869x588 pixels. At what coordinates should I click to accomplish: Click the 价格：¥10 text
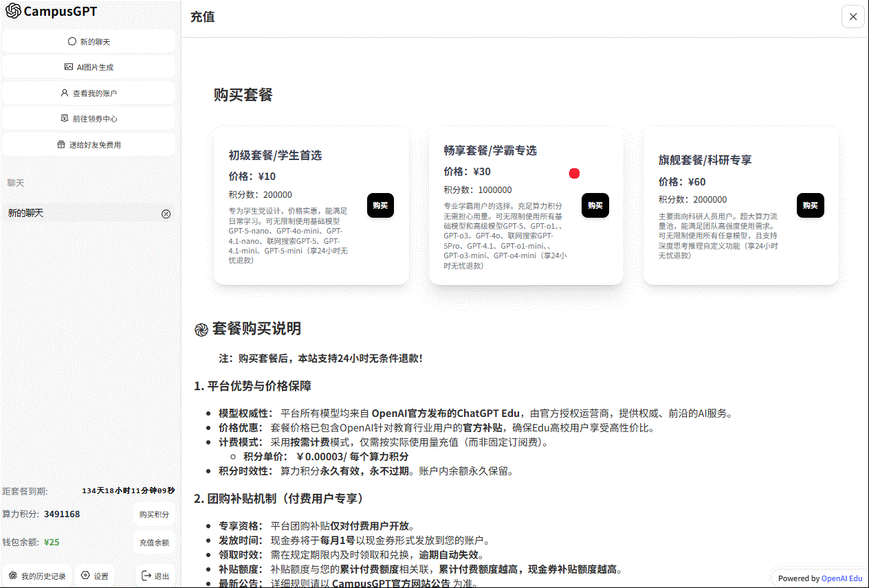pos(252,177)
